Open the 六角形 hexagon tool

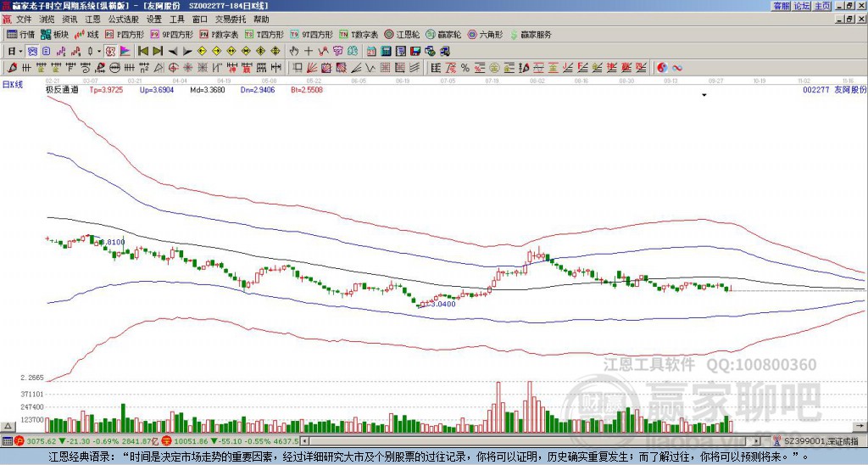(x=486, y=34)
